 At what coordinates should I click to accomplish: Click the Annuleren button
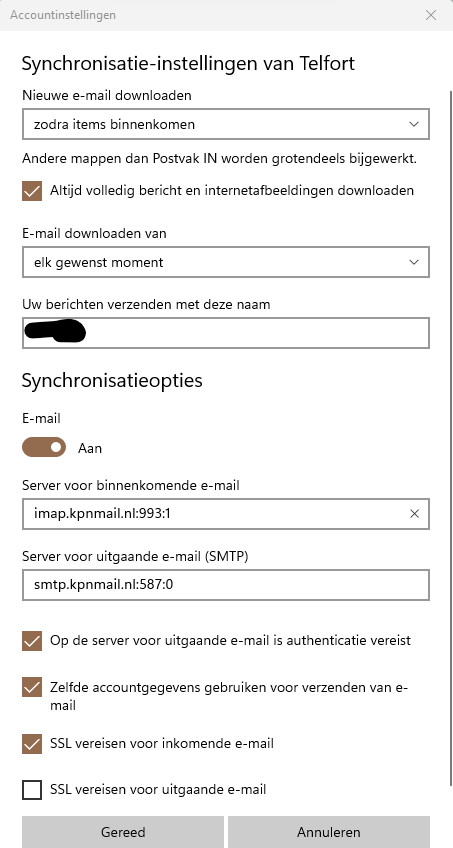point(329,832)
